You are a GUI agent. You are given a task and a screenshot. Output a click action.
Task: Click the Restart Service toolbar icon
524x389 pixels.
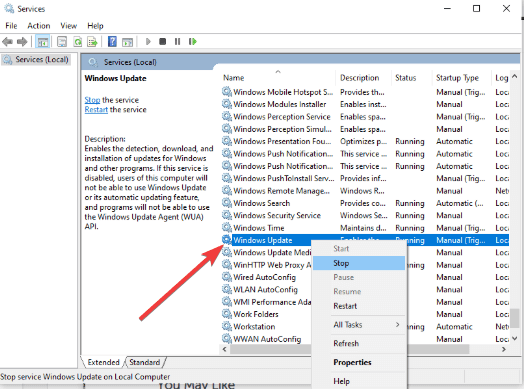(x=193, y=41)
